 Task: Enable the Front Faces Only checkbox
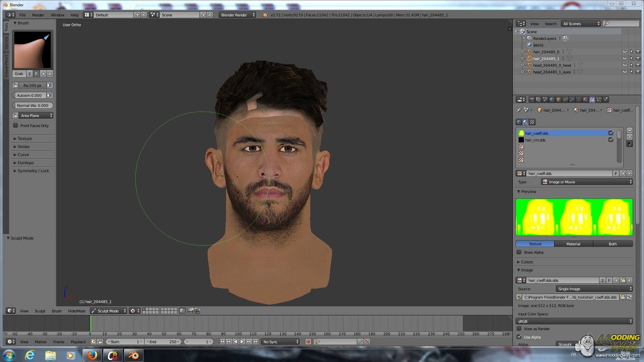(15, 125)
